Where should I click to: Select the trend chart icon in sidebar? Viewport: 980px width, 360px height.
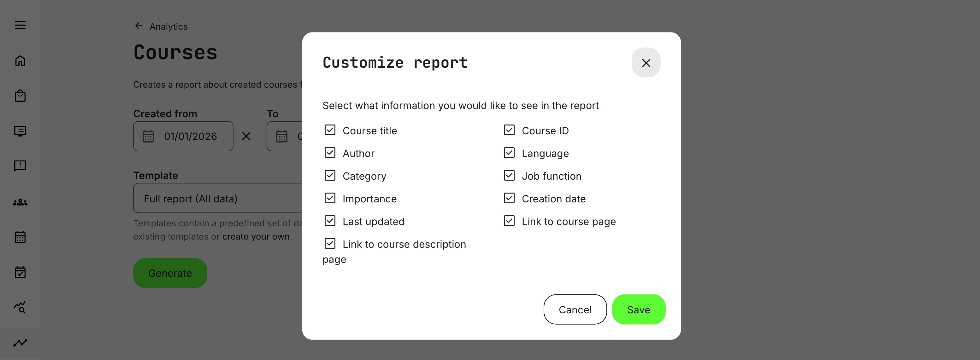click(20, 342)
